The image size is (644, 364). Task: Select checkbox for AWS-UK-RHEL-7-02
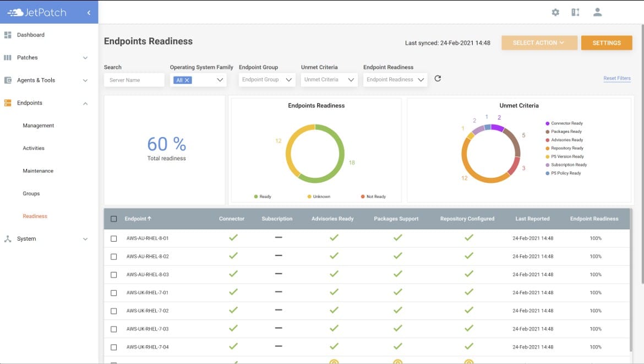click(x=114, y=311)
